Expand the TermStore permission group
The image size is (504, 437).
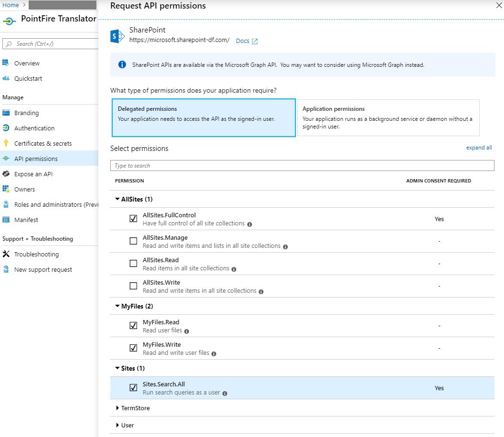(x=117, y=408)
